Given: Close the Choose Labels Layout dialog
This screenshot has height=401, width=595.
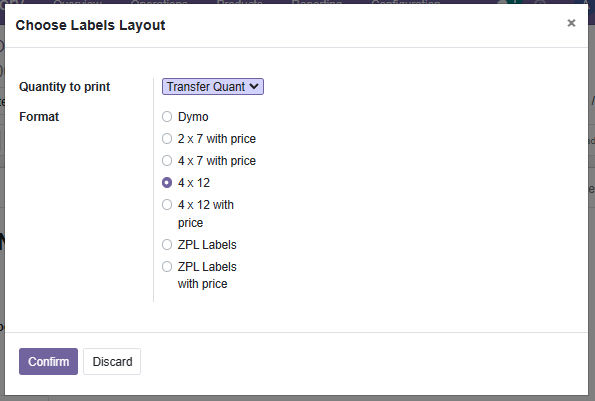Looking at the screenshot, I should coord(571,23).
